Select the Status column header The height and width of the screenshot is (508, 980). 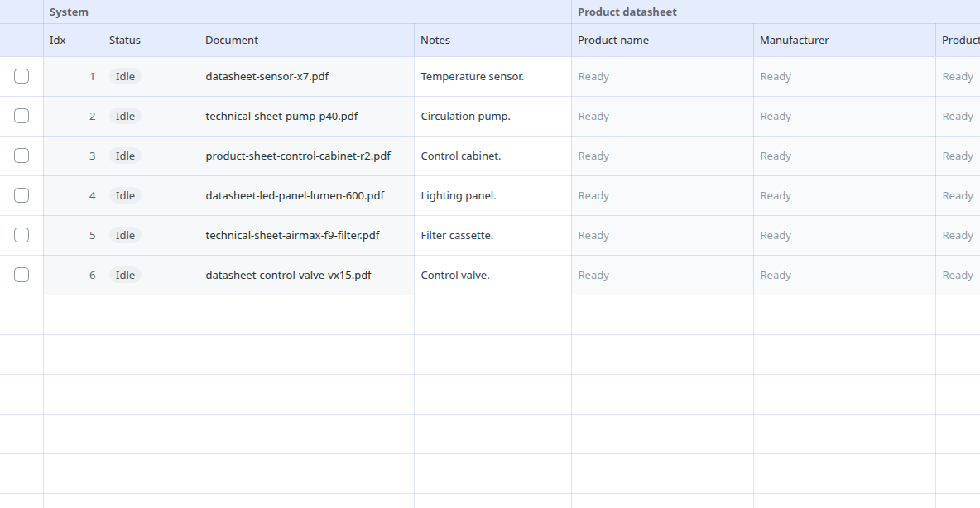(151, 40)
